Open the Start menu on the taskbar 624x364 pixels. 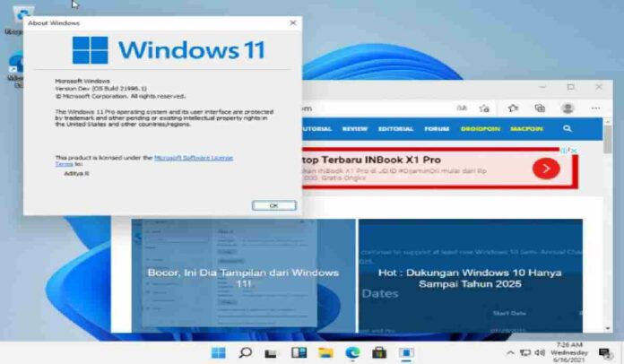[x=218, y=352]
